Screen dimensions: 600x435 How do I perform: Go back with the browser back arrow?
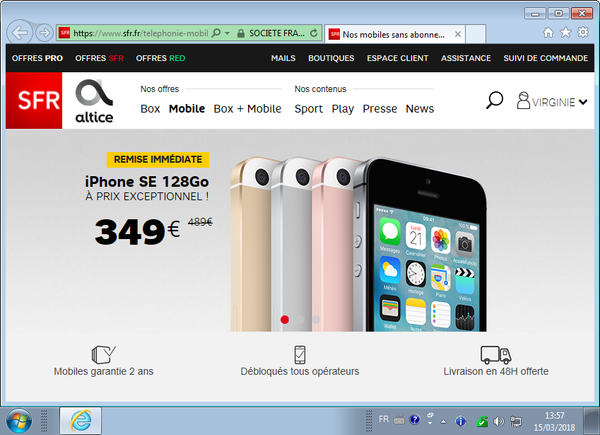[x=20, y=33]
